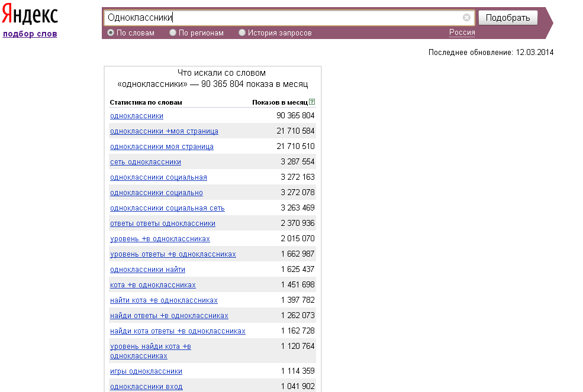Open сеть одноклассники link

(x=146, y=162)
